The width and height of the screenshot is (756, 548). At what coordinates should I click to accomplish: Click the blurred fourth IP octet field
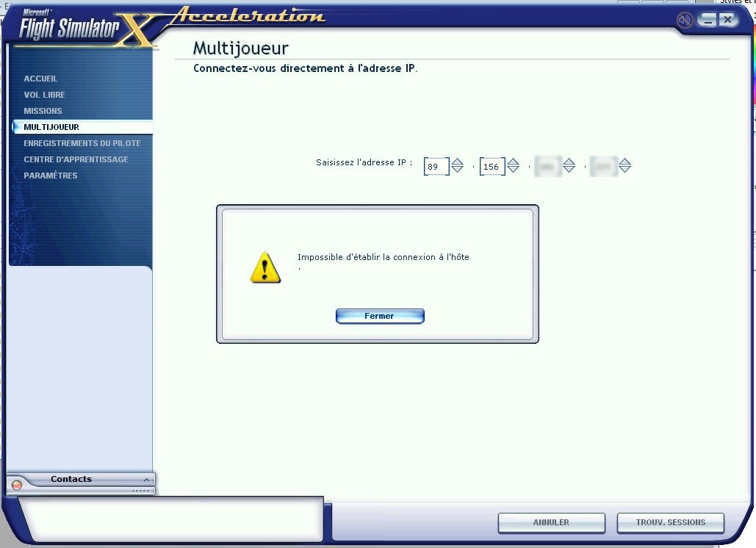pos(604,166)
